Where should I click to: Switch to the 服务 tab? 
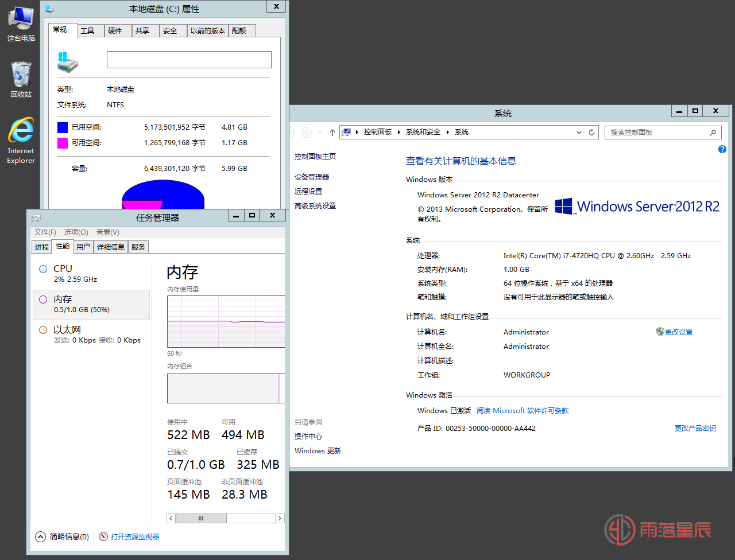(138, 247)
